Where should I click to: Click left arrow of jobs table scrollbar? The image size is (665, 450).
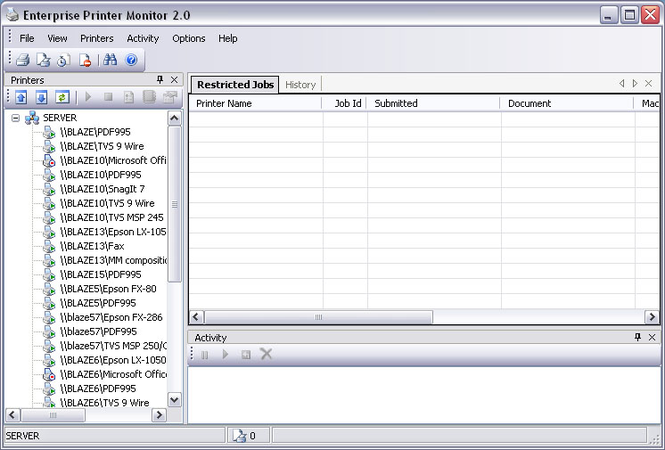[x=196, y=317]
